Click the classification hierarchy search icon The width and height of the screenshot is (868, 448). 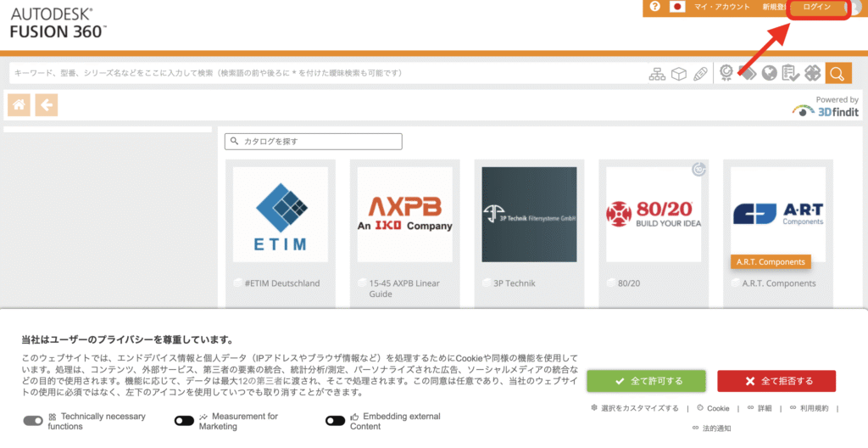tap(657, 74)
